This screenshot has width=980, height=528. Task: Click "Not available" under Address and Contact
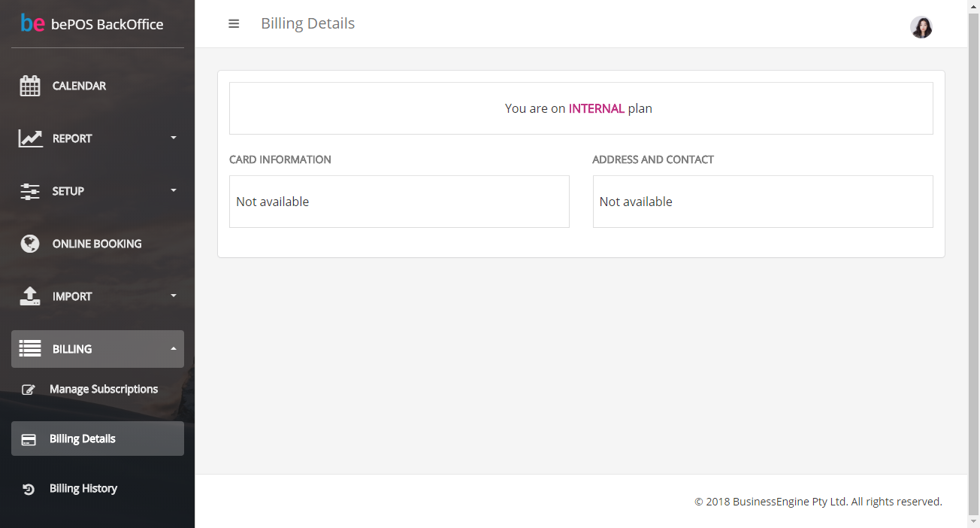pyautogui.click(x=636, y=202)
